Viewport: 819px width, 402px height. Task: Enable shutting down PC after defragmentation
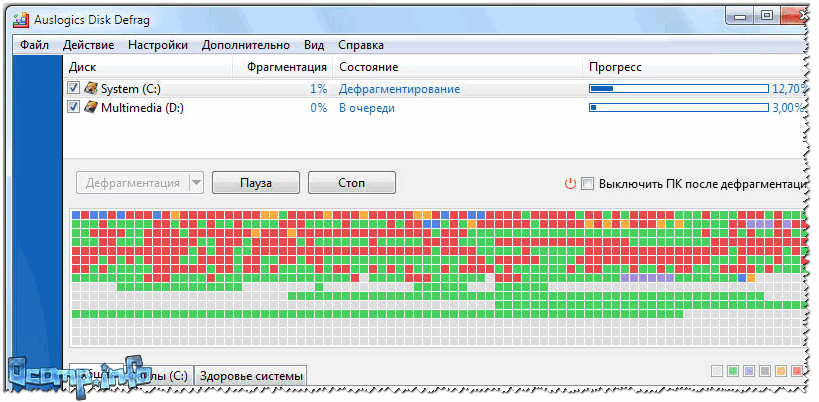click(x=588, y=184)
